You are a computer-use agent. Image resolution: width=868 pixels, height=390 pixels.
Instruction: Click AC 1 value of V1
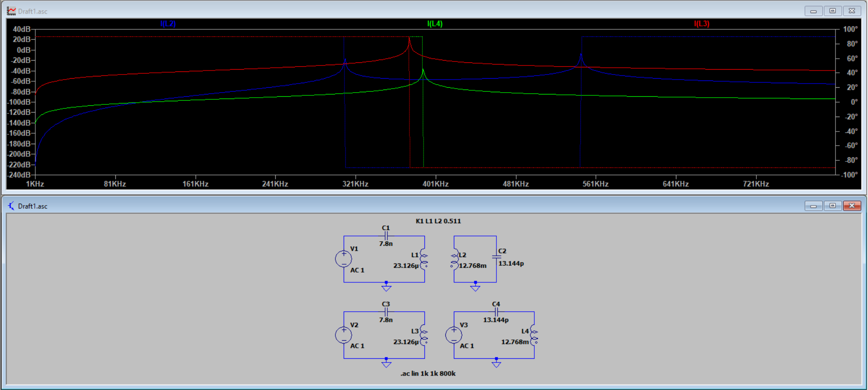(357, 270)
